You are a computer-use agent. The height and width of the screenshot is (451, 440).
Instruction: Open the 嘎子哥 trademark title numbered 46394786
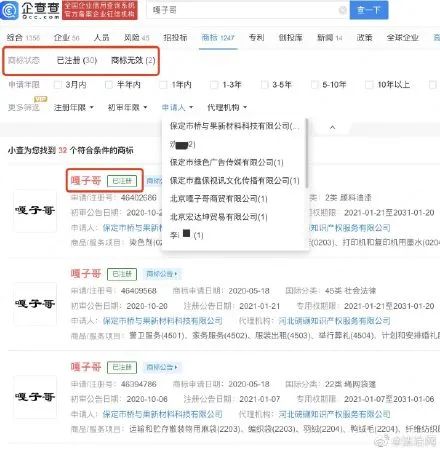pos(86,367)
